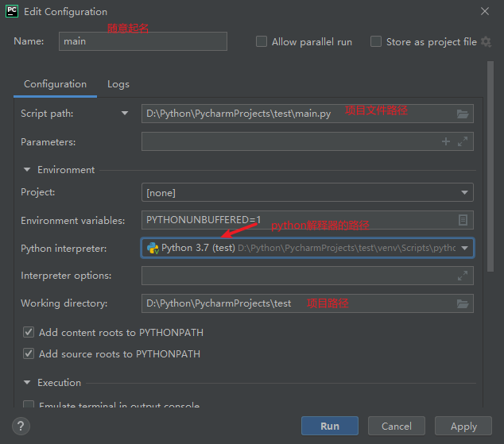Close the Edit Configuration dialog

485,11
